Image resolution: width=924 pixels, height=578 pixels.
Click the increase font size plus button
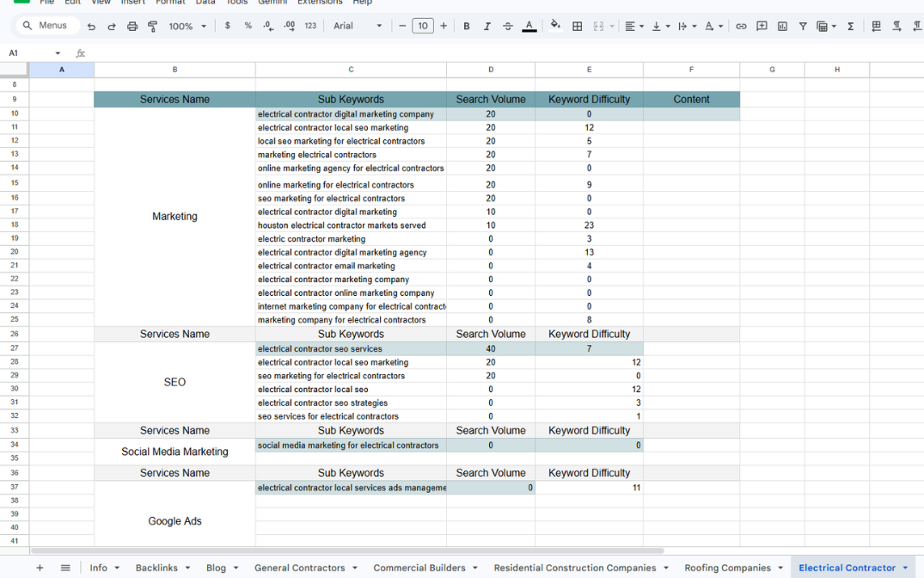444,27
